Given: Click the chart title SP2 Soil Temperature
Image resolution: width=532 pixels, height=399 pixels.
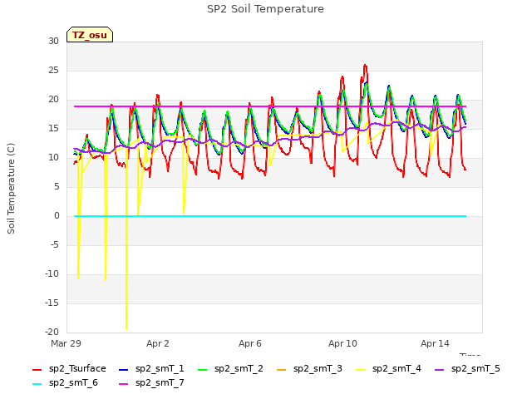Looking at the screenshot, I should [x=265, y=9].
